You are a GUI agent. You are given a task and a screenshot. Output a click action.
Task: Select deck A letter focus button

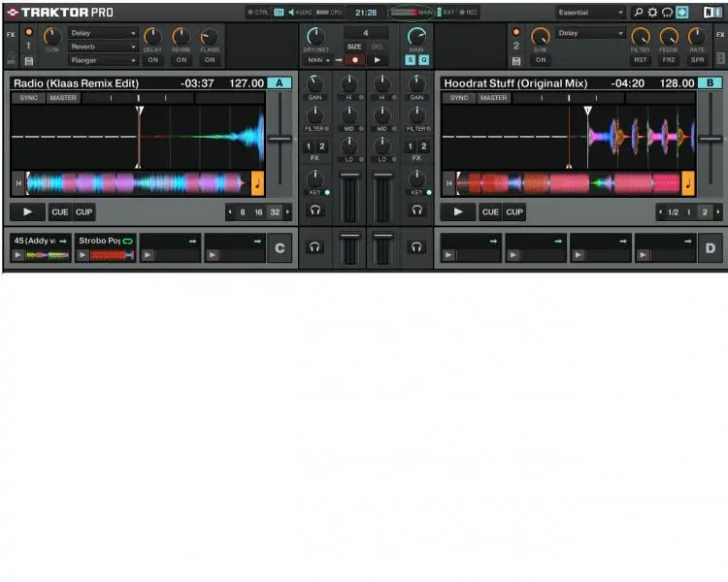pos(279,83)
